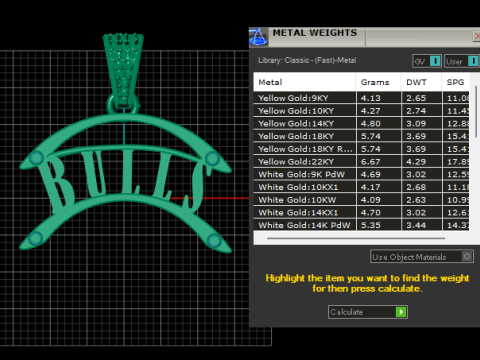Click the 6.67 grams value

coord(370,162)
